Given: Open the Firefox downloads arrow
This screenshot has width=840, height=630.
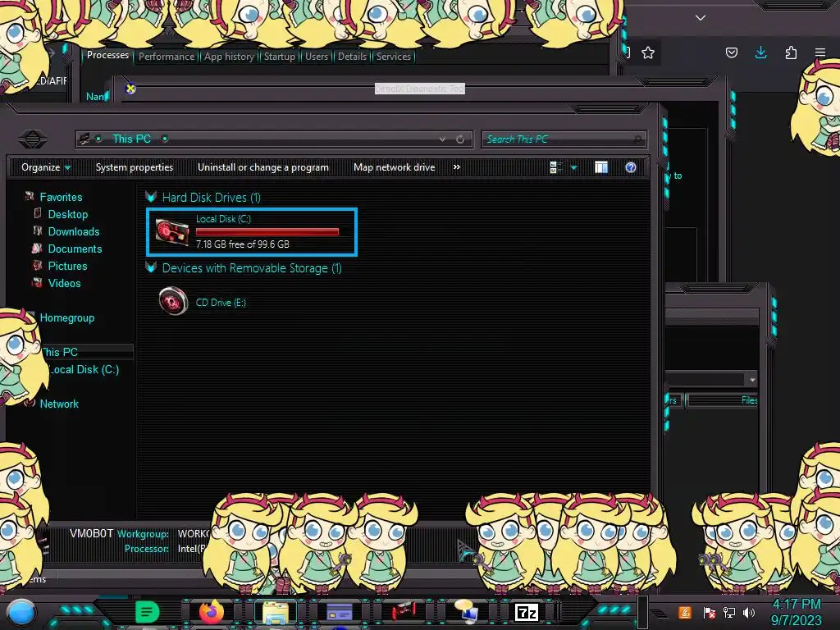Looking at the screenshot, I should (760, 52).
